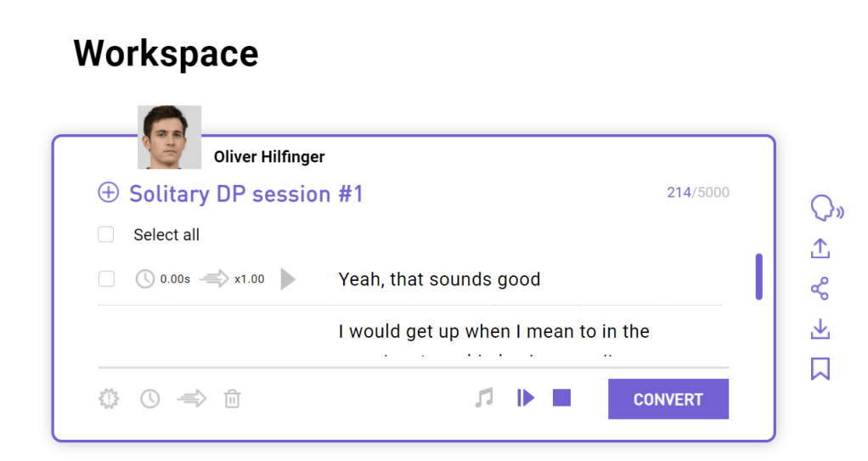Click the bottom toolbar speed arrow icon

pos(192,398)
